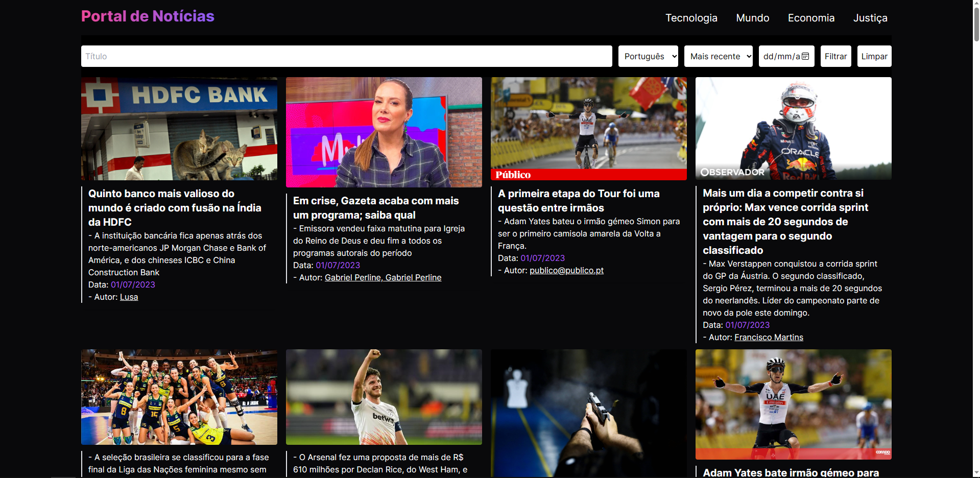
Task: Click the scrollbar down arrow
Action: click(976, 474)
